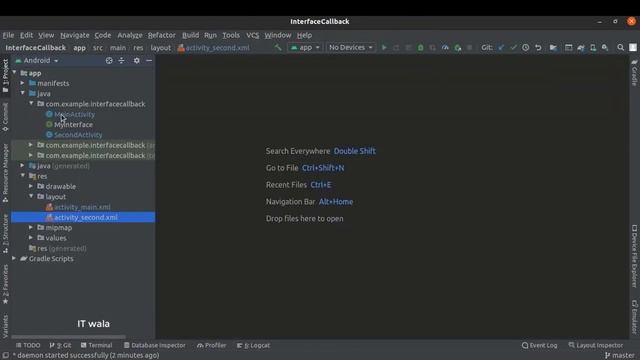The width and height of the screenshot is (640, 360).
Task: Expand the drawable folder
Action: pos(31,186)
